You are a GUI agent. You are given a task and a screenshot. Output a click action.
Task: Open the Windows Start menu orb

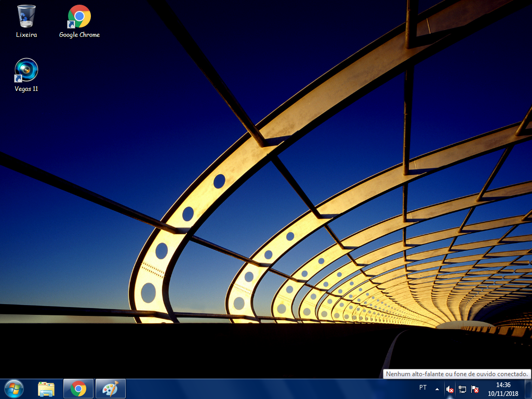tap(14, 389)
